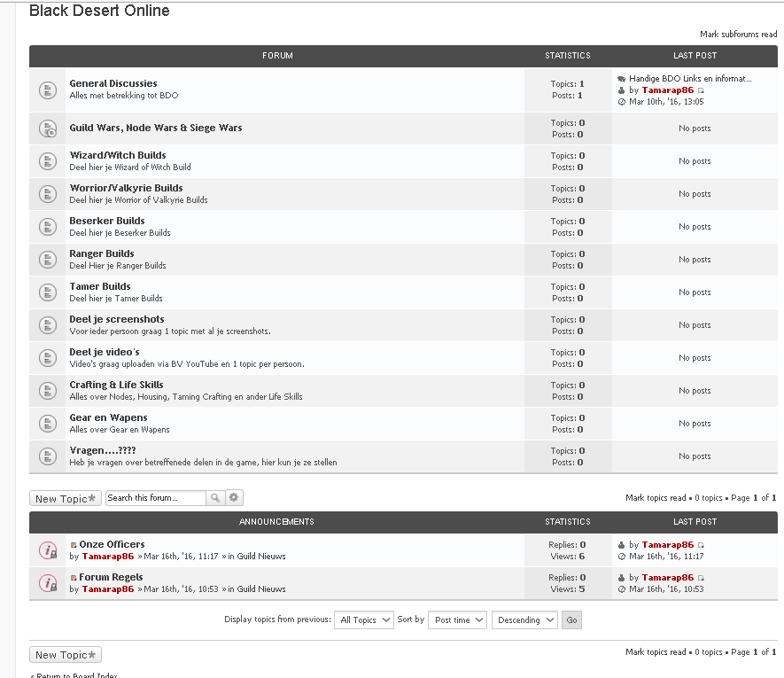Click 'Alles met betrekking tot BDO' description

123,96
